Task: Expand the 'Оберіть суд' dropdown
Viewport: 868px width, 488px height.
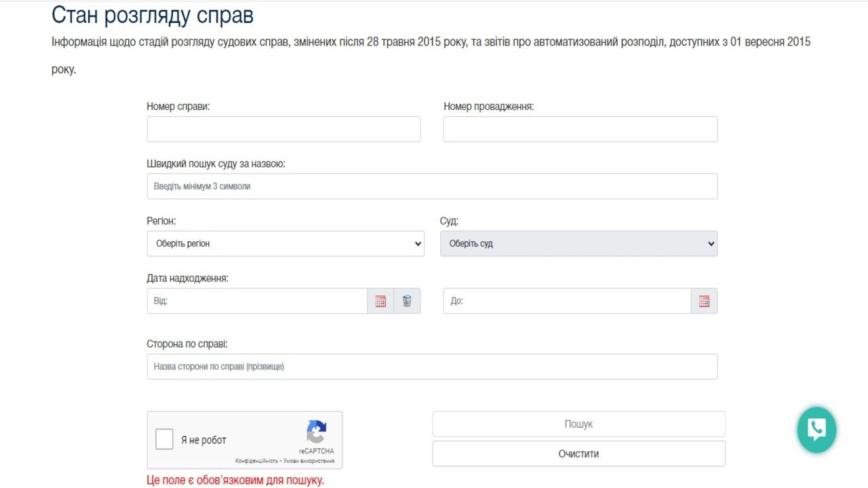Action: [578, 243]
